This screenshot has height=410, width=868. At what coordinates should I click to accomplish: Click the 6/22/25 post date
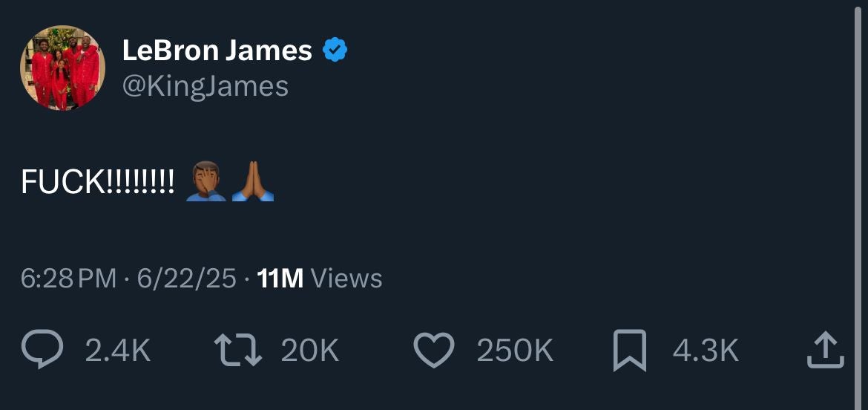(x=187, y=279)
